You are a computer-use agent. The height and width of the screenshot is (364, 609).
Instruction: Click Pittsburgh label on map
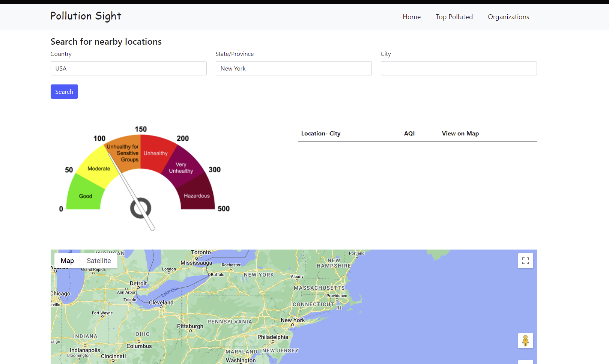(x=190, y=326)
